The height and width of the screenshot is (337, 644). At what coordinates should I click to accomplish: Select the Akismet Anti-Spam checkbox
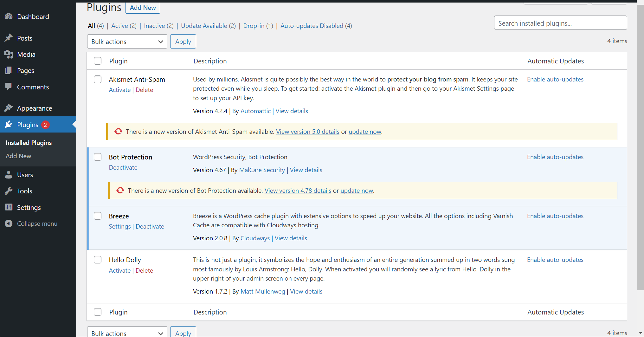pyautogui.click(x=98, y=79)
